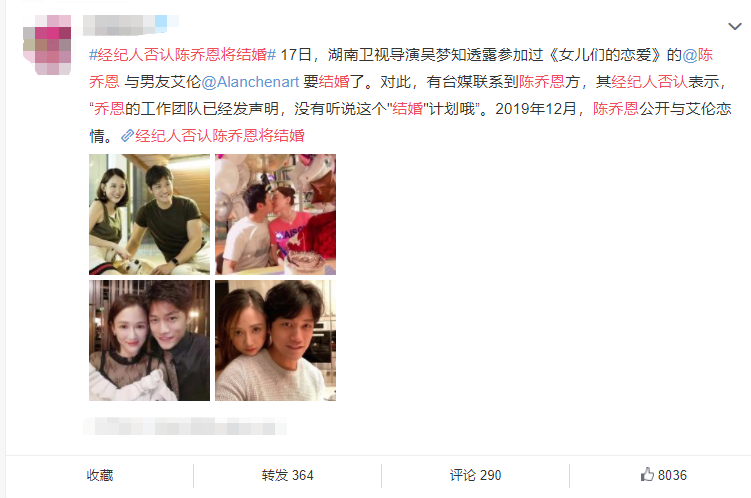This screenshot has height=498, width=751.
Task: View the balloon party kiss photo
Action: [275, 214]
